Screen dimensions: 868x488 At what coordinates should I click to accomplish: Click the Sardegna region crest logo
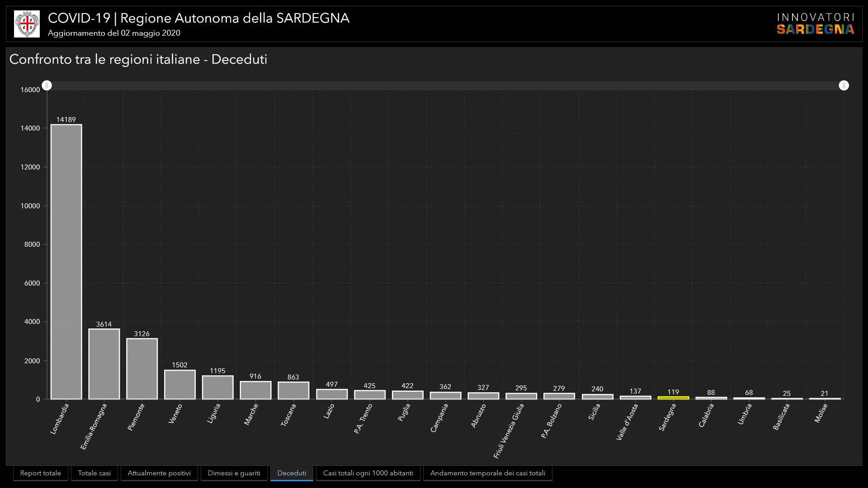coord(27,24)
